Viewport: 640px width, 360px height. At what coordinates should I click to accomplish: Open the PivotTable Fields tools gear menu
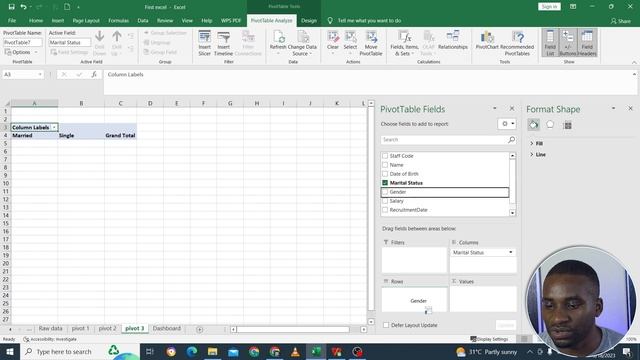507,124
